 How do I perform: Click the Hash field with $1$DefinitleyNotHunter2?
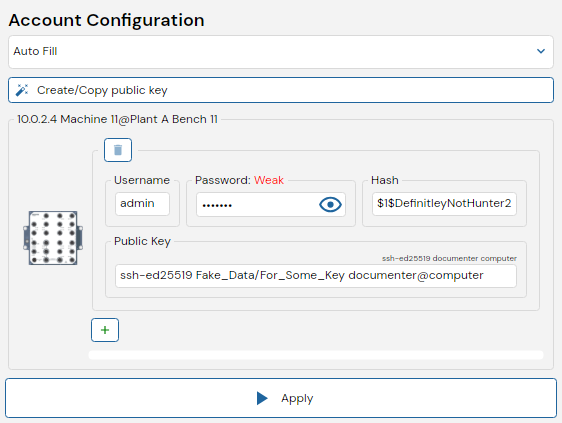(x=444, y=204)
